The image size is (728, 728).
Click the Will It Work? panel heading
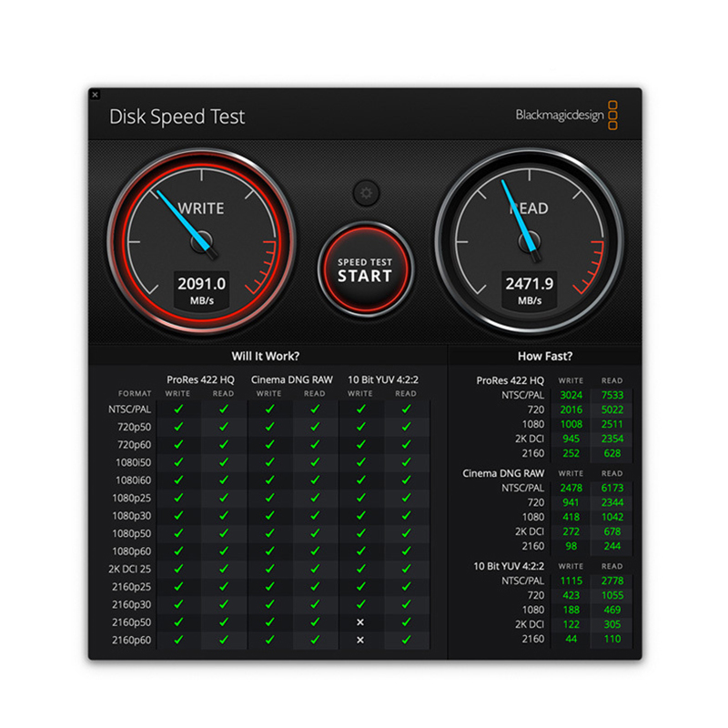point(266,356)
